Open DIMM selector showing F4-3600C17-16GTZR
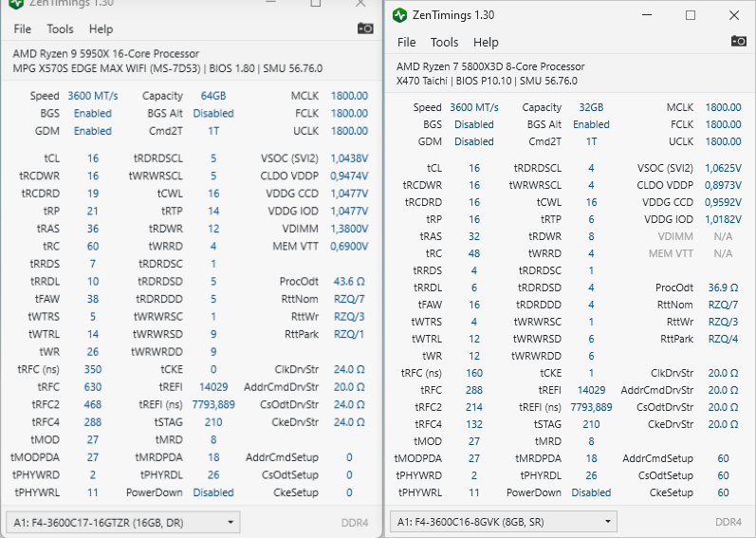 [x=123, y=523]
